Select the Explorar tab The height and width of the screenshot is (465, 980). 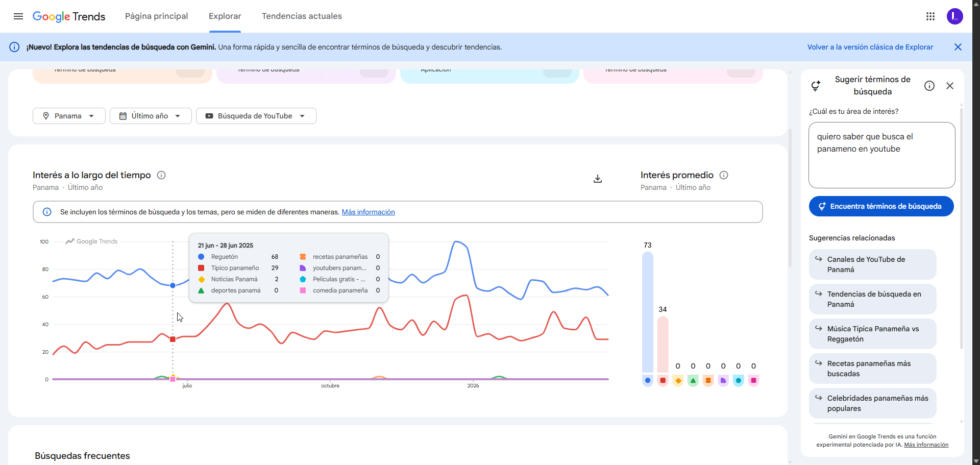[225, 16]
